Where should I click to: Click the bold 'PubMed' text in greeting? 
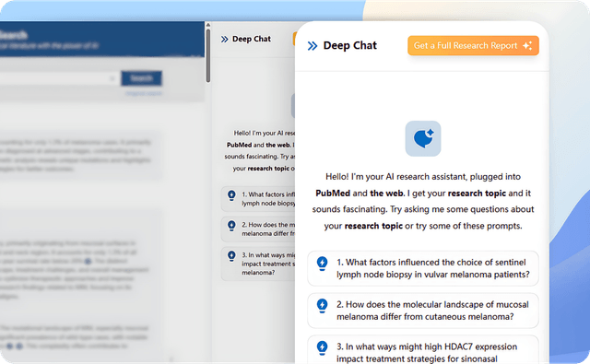[333, 194]
